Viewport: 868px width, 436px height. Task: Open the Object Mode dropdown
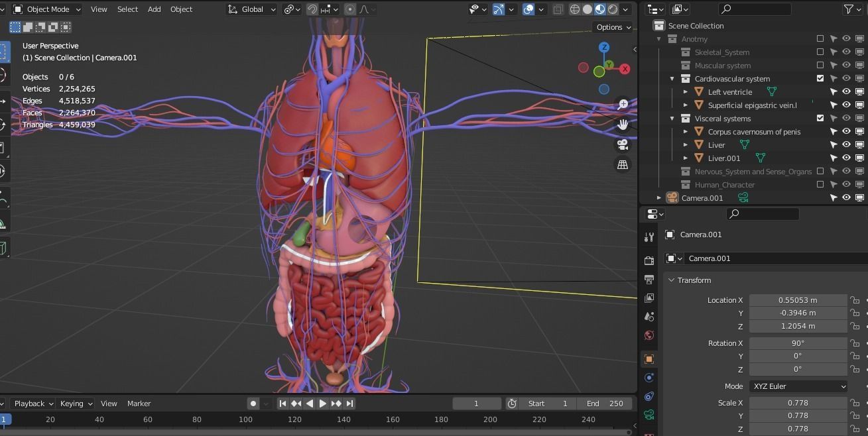click(x=47, y=9)
